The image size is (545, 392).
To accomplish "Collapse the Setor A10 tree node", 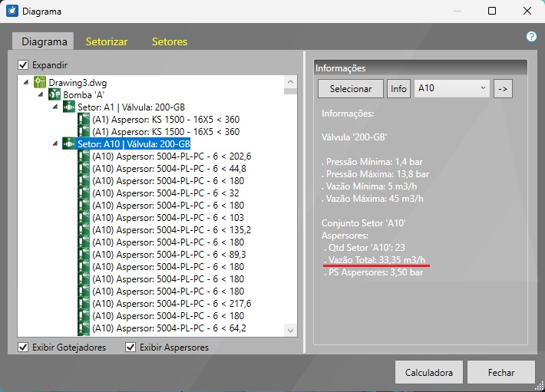I will (54, 144).
